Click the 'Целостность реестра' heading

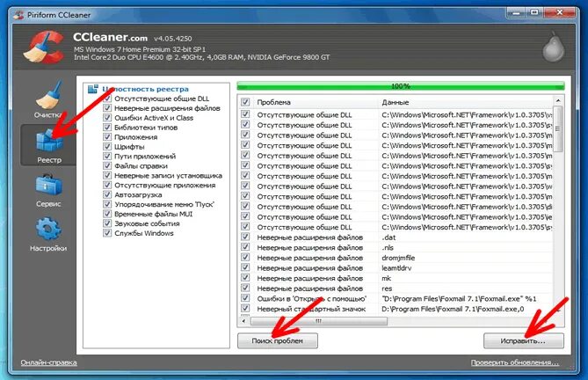tap(146, 89)
